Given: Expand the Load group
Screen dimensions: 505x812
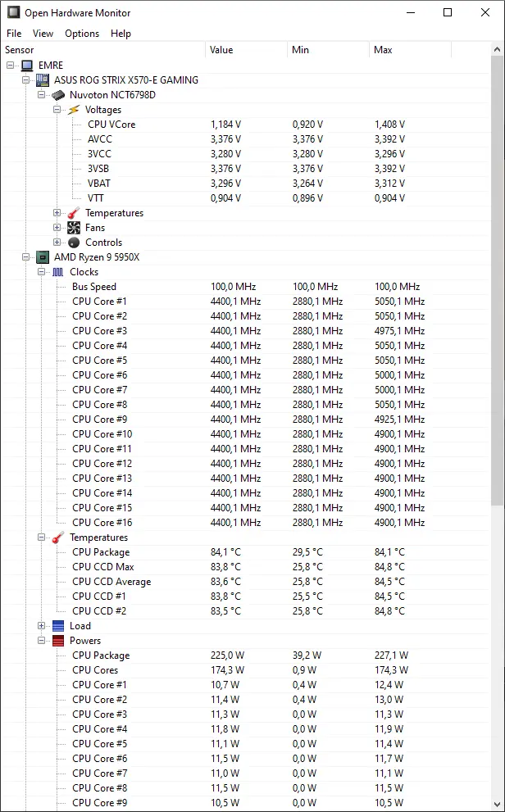Looking at the screenshot, I should [42, 625].
